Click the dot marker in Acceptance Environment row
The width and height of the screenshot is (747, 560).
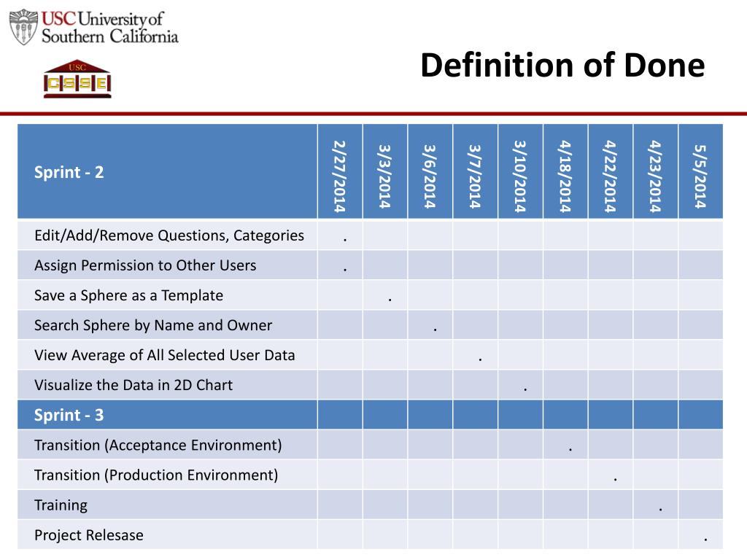[x=570, y=450]
